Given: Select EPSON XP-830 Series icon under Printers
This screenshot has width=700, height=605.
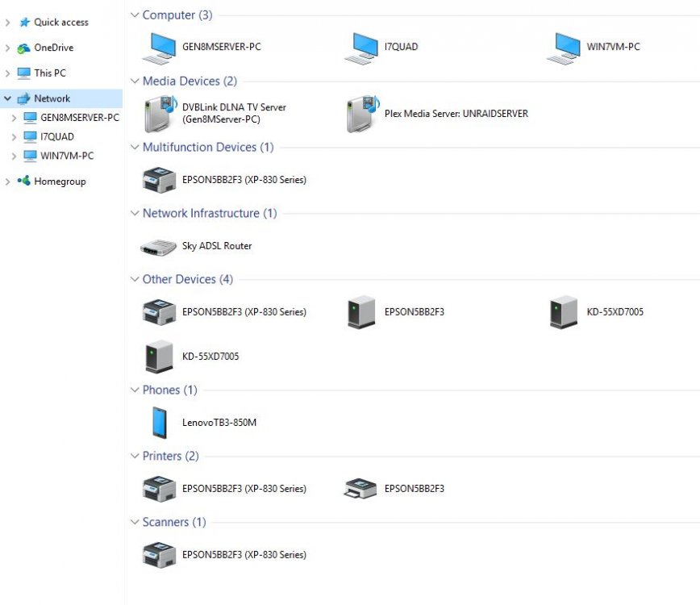Looking at the screenshot, I should pos(159,489).
